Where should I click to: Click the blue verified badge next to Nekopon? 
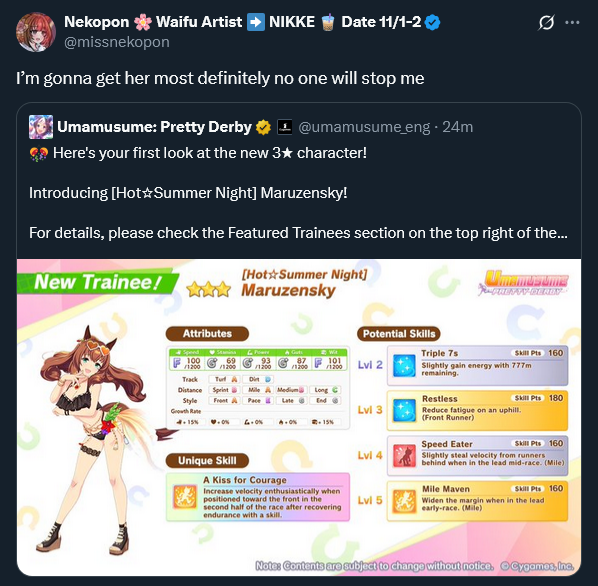point(432,22)
